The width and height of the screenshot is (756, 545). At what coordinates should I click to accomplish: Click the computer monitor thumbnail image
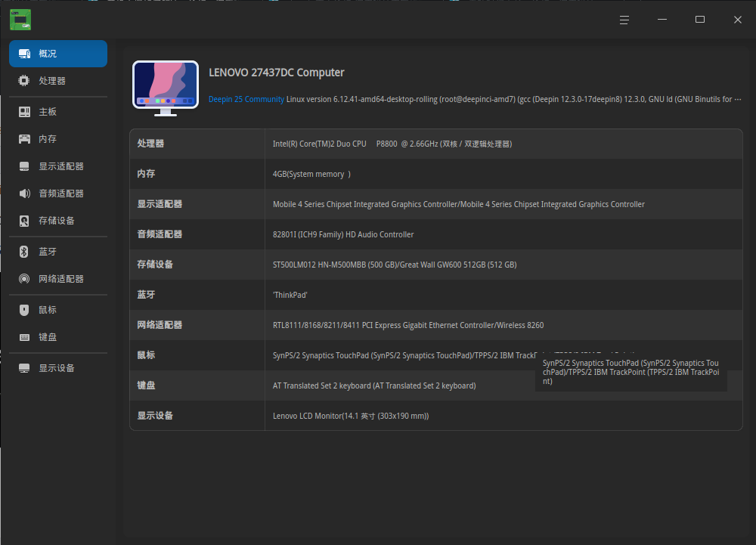coord(166,88)
